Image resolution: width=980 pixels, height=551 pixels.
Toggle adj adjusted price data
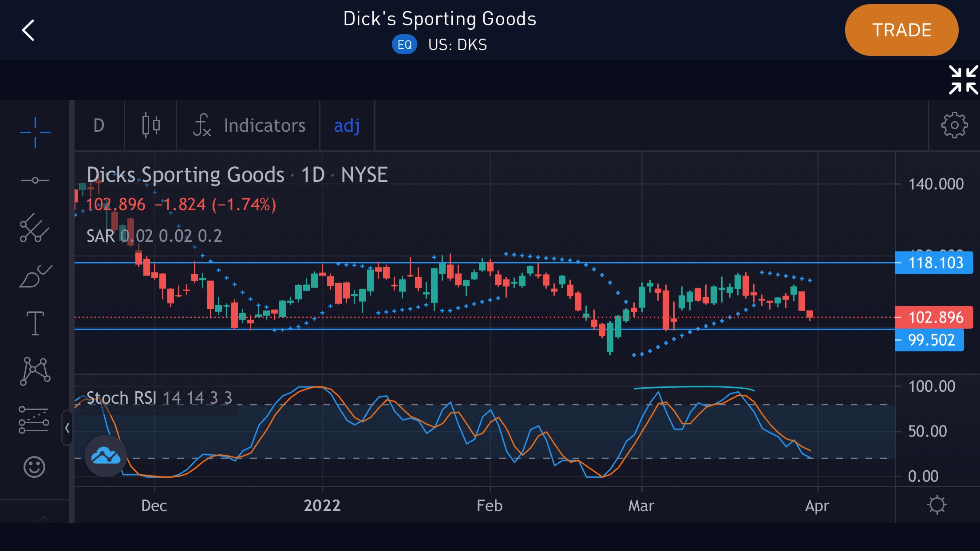coord(347,126)
